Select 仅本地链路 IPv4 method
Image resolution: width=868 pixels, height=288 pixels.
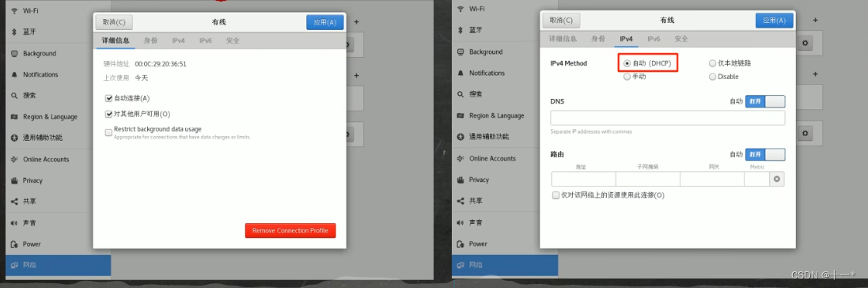[x=712, y=63]
